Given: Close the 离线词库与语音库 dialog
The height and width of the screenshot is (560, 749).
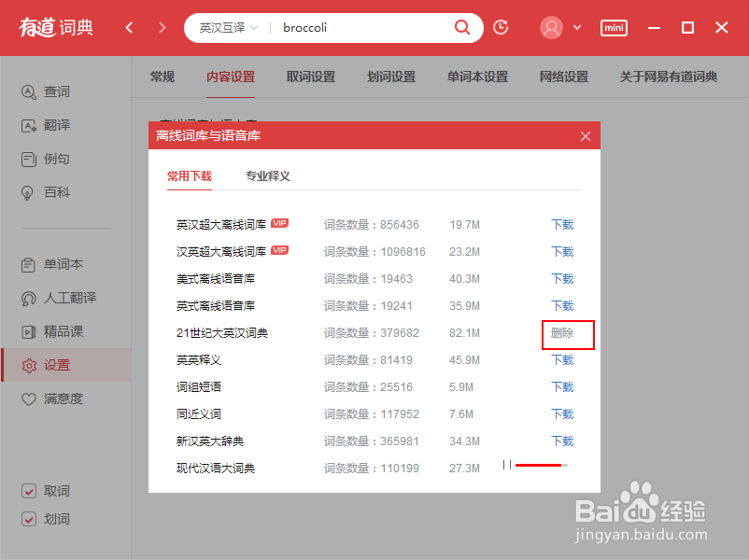Looking at the screenshot, I should [x=586, y=136].
